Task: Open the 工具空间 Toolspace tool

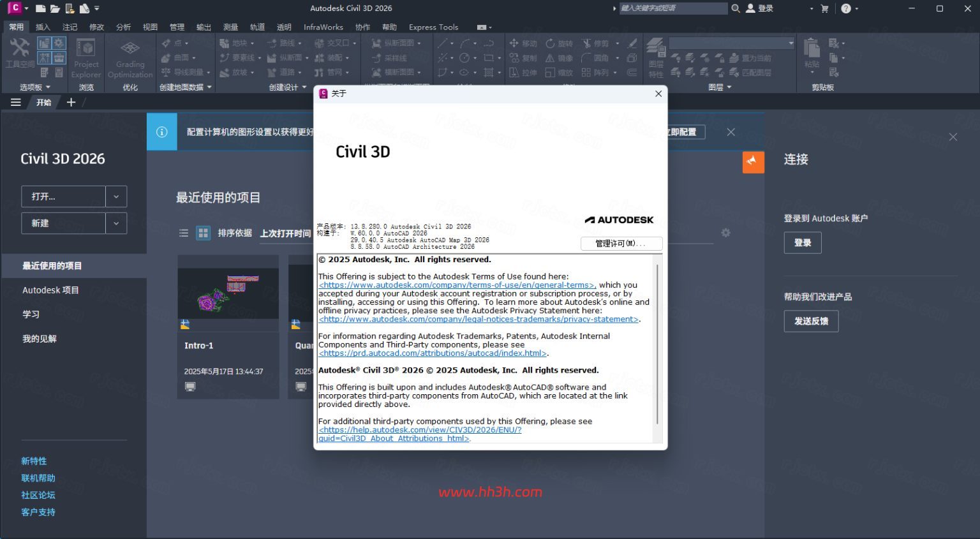Action: click(x=19, y=52)
